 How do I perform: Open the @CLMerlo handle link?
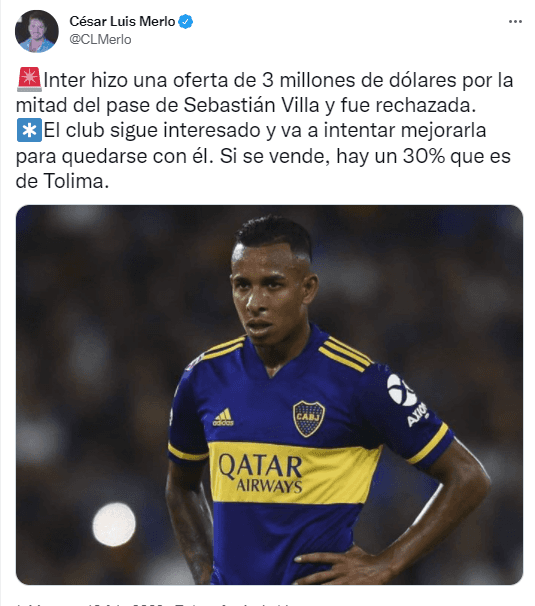[x=100, y=39]
